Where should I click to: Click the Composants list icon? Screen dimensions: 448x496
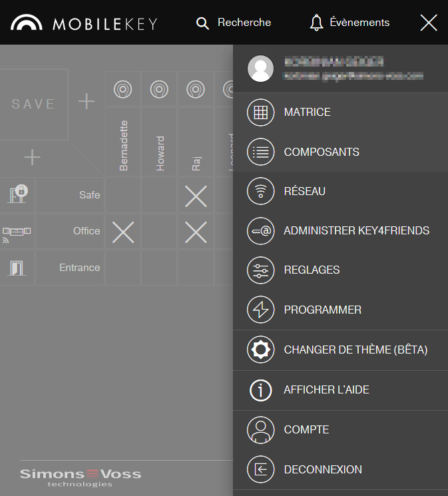click(260, 152)
